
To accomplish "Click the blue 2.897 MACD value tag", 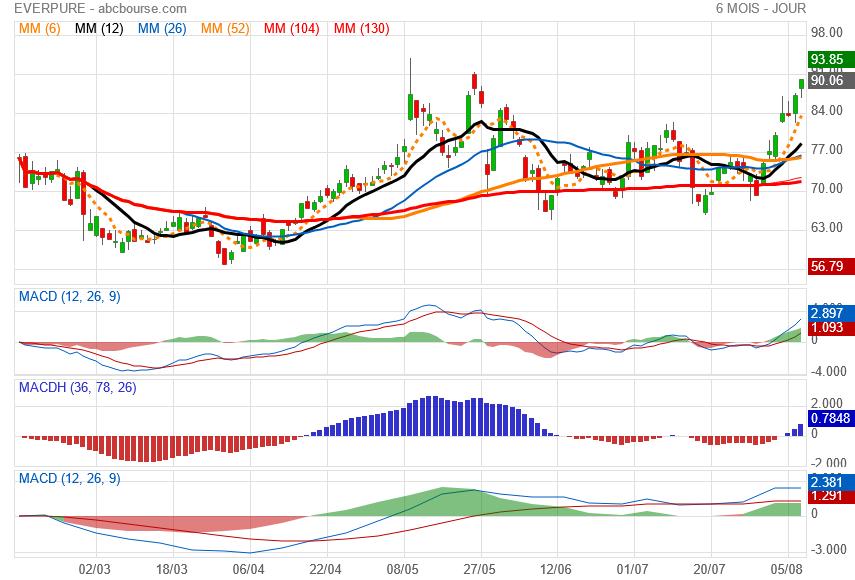I will click(831, 313).
